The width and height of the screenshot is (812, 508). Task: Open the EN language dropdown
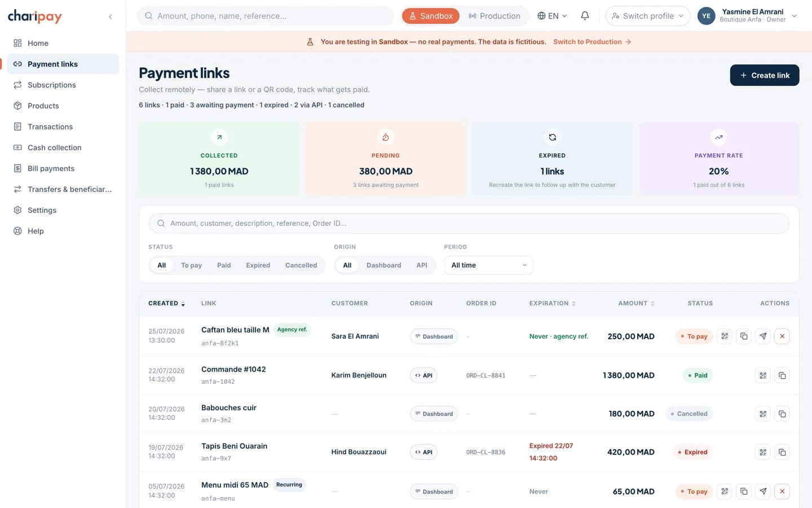pos(552,16)
